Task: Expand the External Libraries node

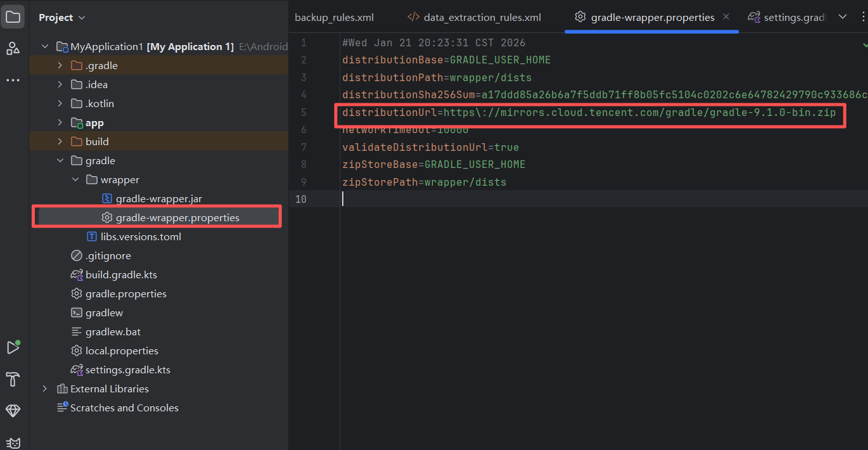Action: (x=44, y=389)
